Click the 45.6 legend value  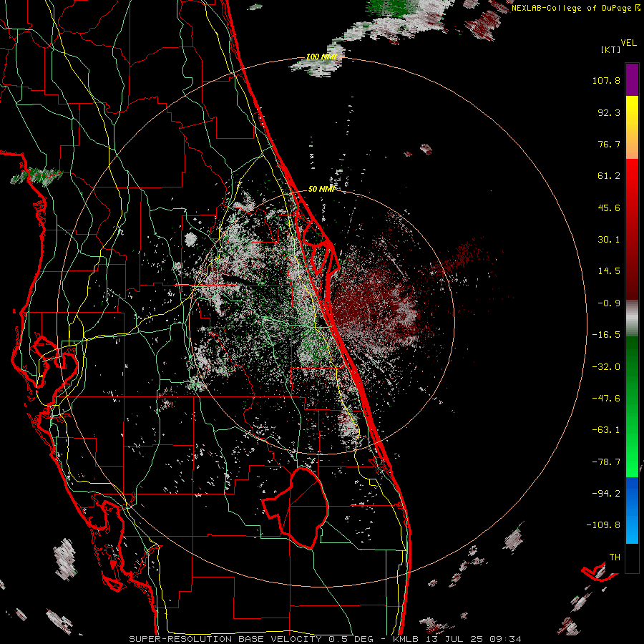[609, 208]
